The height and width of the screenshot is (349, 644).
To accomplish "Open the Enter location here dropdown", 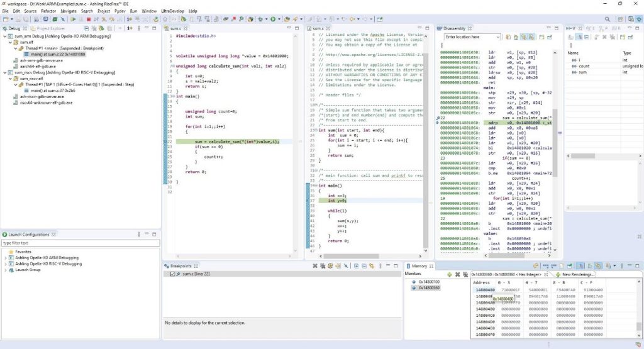I will [498, 37].
